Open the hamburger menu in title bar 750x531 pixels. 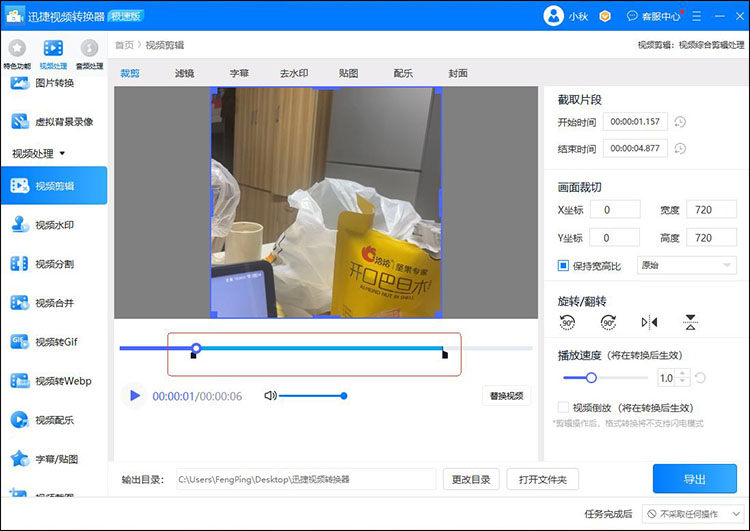point(696,16)
